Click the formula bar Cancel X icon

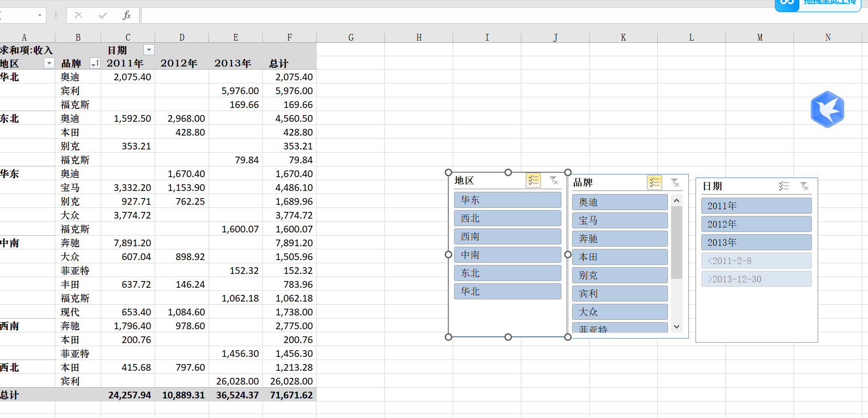[79, 15]
